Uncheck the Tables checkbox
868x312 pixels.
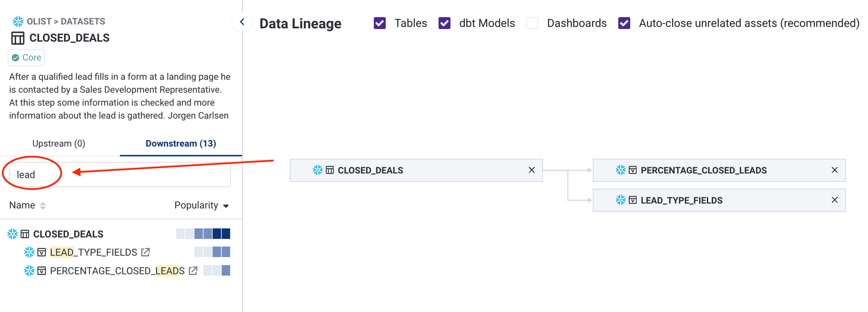click(379, 23)
